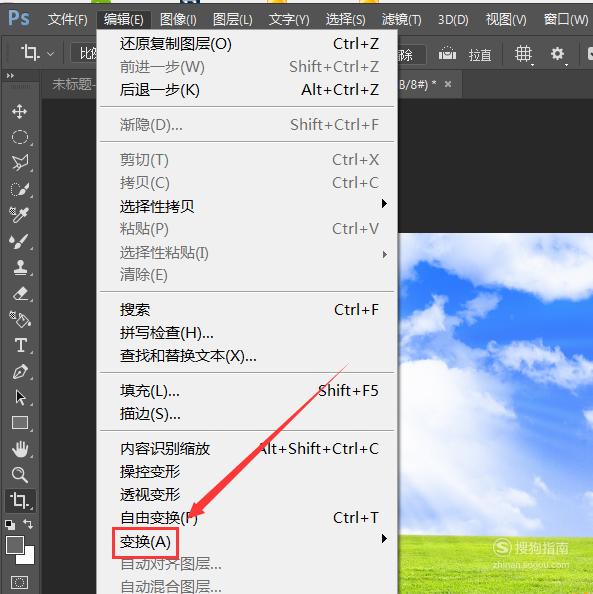Viewport: 593px width, 594px height.
Task: Open the Layer menu
Action: [x=232, y=19]
